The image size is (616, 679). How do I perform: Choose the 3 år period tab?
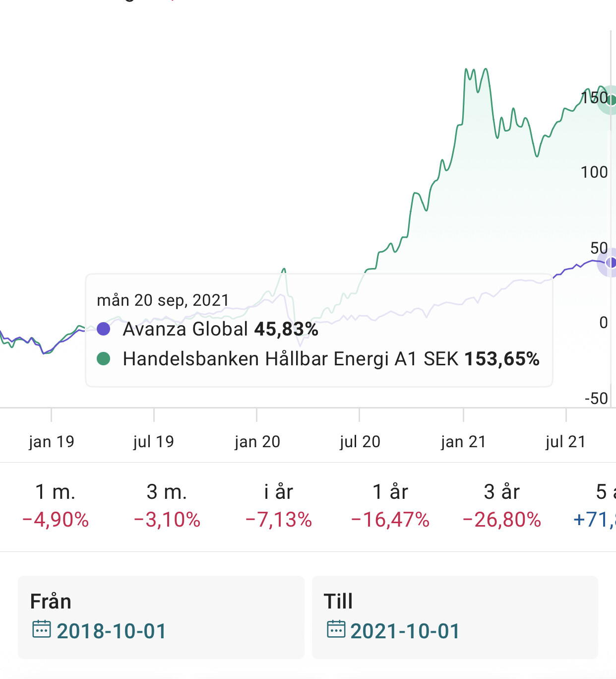point(501,505)
